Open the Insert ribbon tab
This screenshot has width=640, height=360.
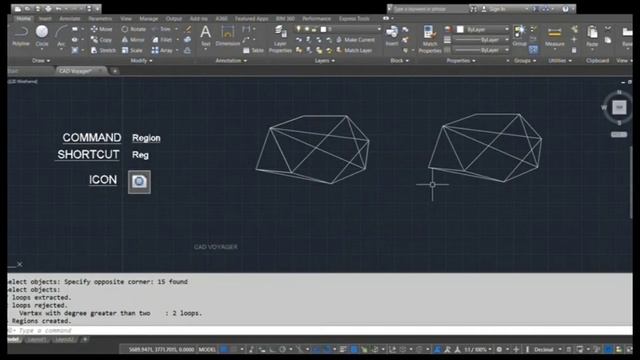click(x=45, y=19)
